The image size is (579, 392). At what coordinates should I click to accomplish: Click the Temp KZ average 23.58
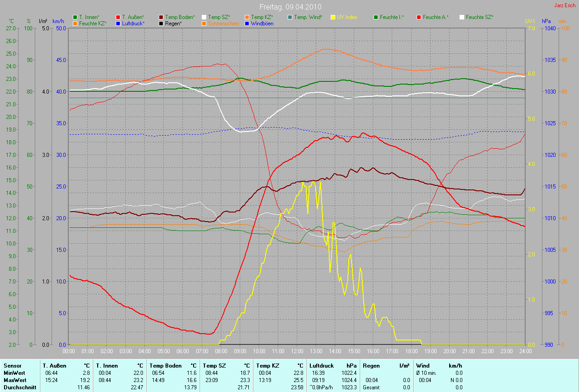pyautogui.click(x=298, y=387)
